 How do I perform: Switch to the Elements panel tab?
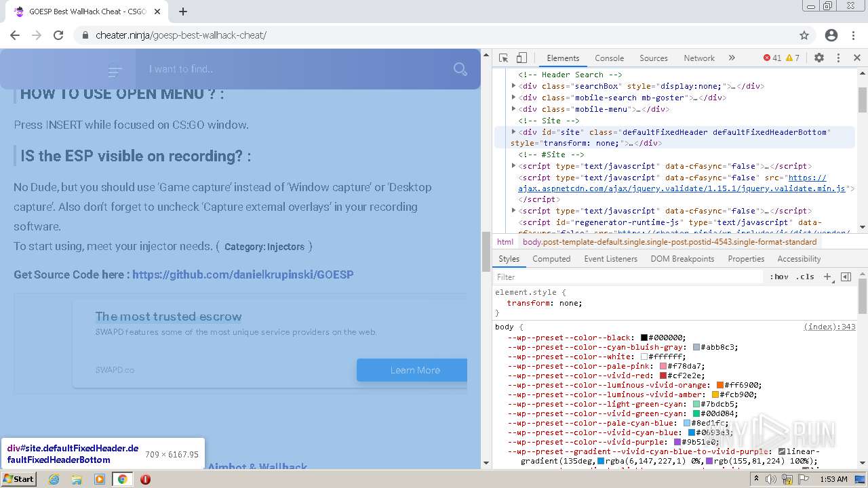coord(563,58)
